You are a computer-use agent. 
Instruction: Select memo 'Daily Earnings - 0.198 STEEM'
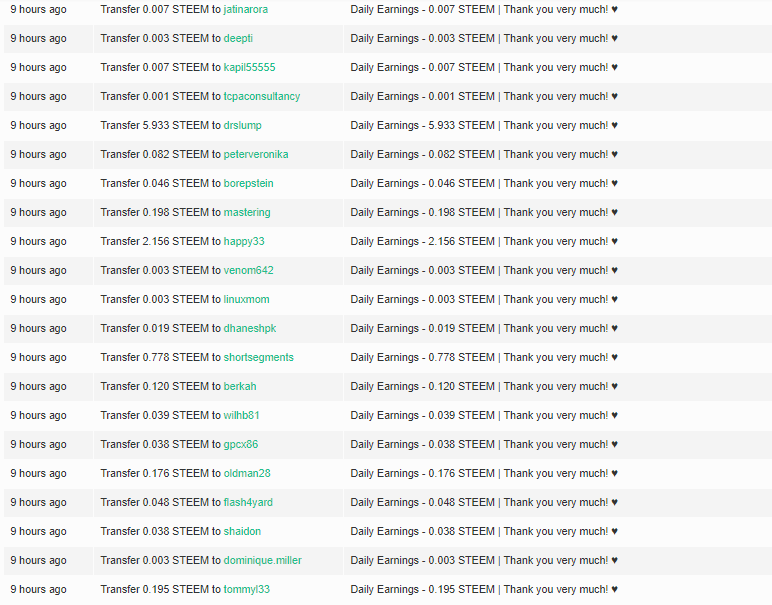pyautogui.click(x=422, y=213)
